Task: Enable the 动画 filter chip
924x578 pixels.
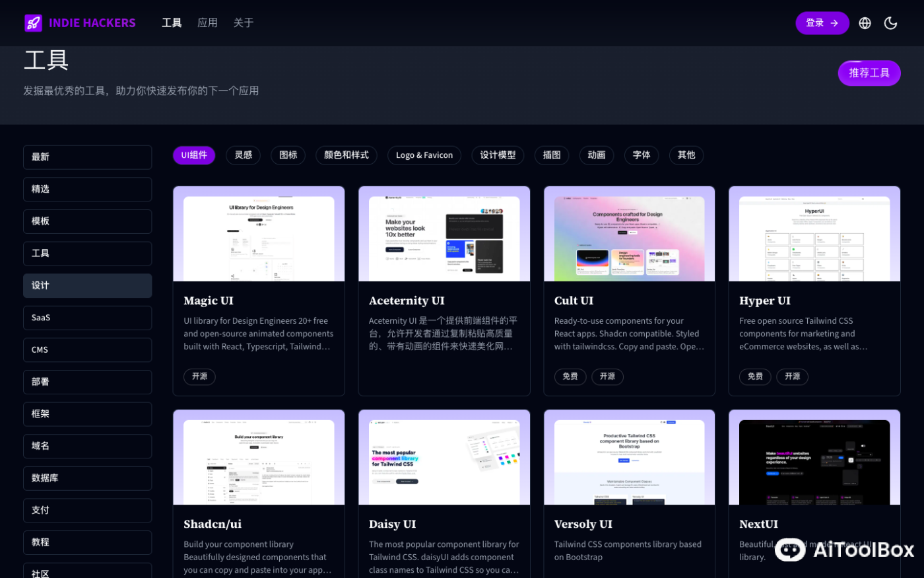Action: point(596,155)
